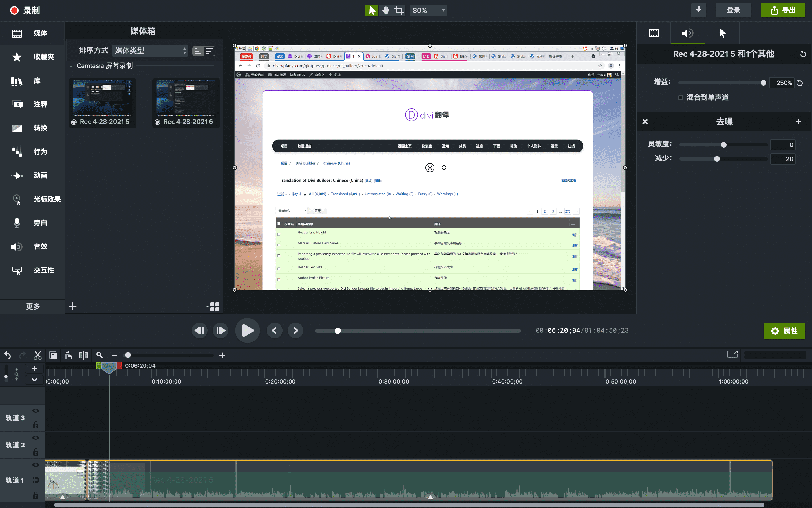Paste with the timeline clipboard icon
Screen dimensions: 812x508
pos(68,355)
